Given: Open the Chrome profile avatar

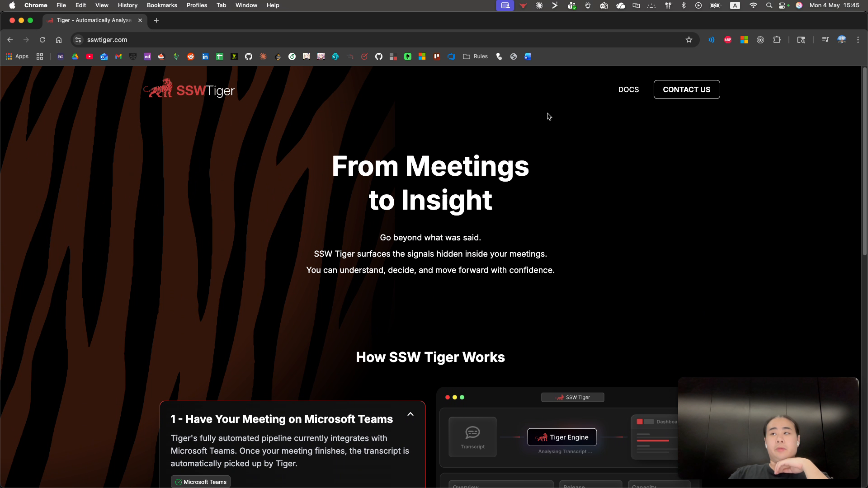Looking at the screenshot, I should [842, 40].
